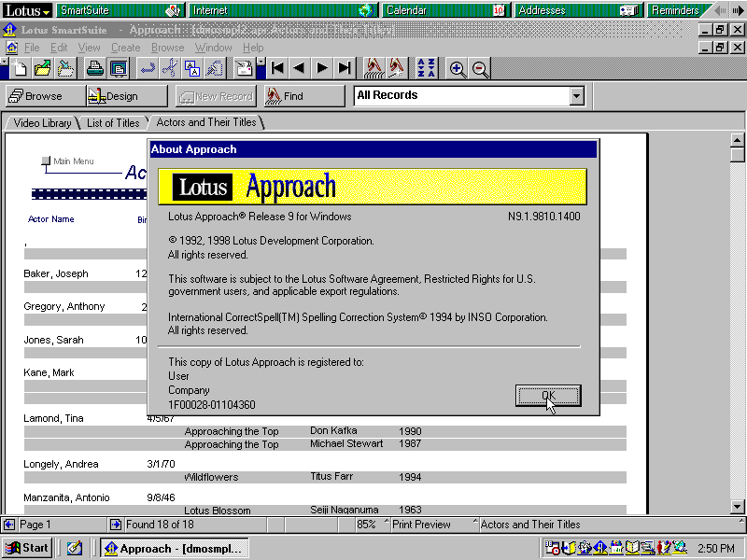Click the Approach document control icon
The height and width of the screenshot is (560, 747).
point(11,48)
